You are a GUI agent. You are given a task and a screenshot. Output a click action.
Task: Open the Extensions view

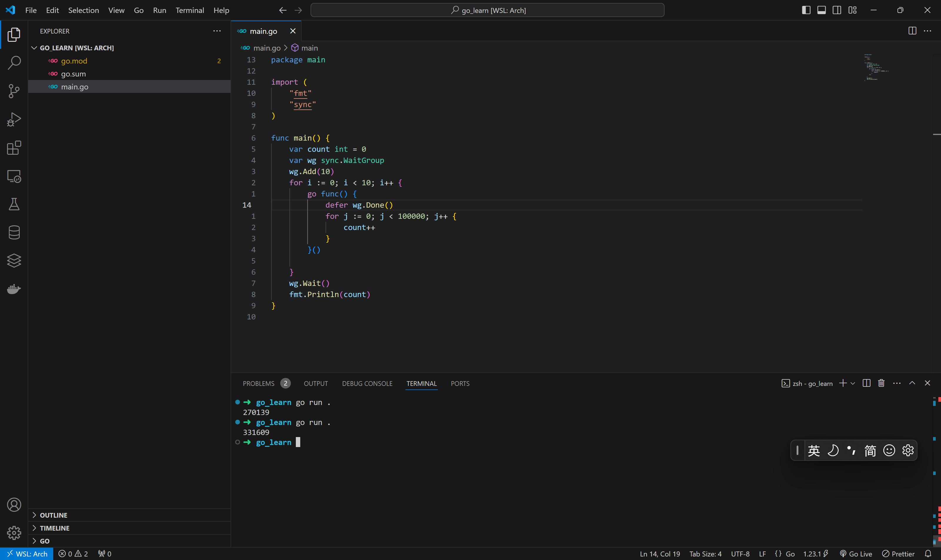pos(14,148)
